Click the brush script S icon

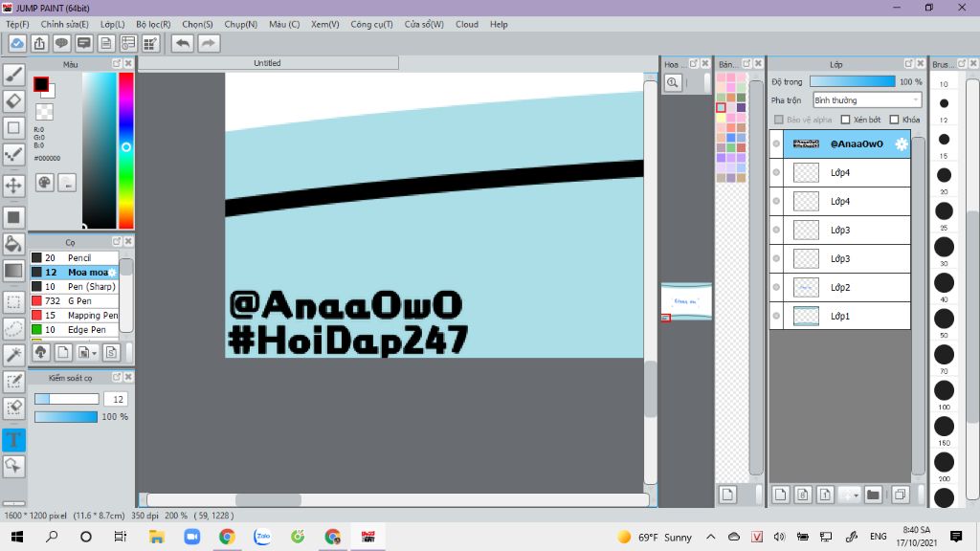[111, 352]
